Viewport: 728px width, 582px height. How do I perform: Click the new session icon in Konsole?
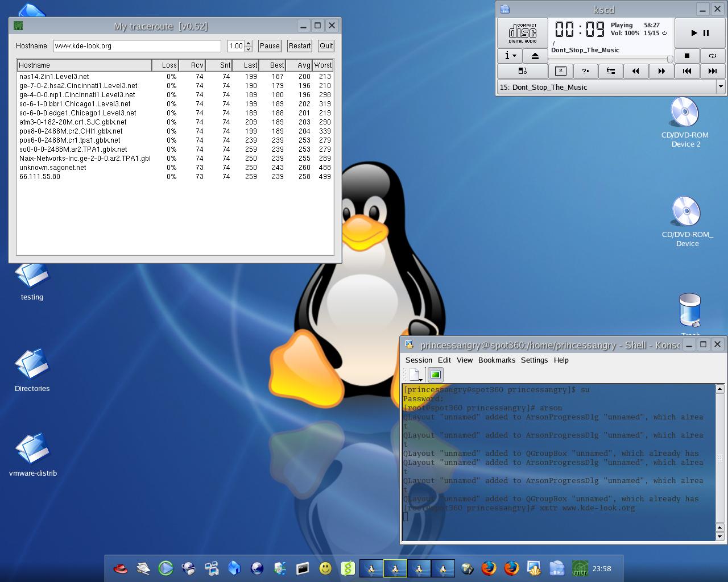(415, 375)
